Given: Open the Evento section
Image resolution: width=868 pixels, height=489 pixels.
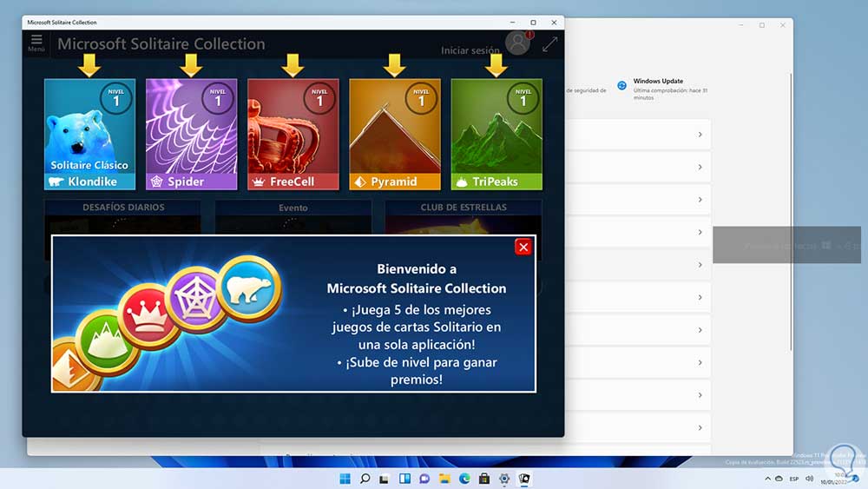Looking at the screenshot, I should [293, 207].
